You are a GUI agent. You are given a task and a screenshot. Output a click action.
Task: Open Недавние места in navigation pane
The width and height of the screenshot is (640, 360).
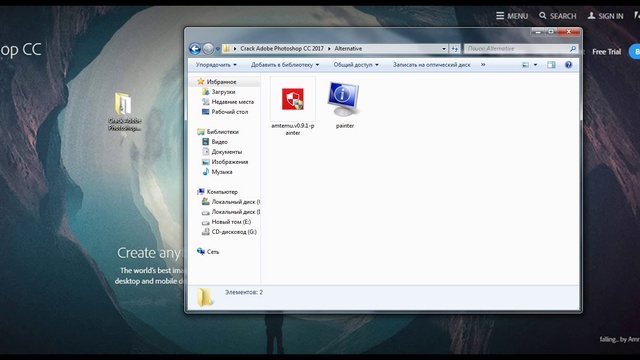click(232, 102)
